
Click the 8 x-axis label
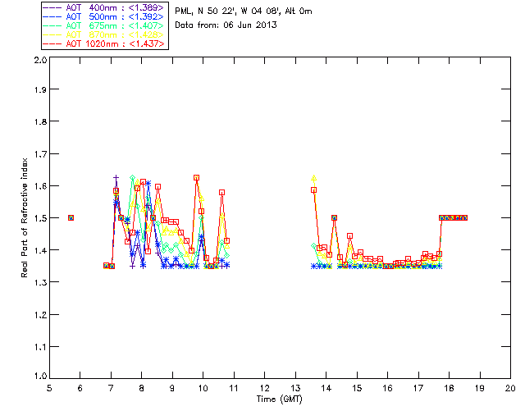142,388
